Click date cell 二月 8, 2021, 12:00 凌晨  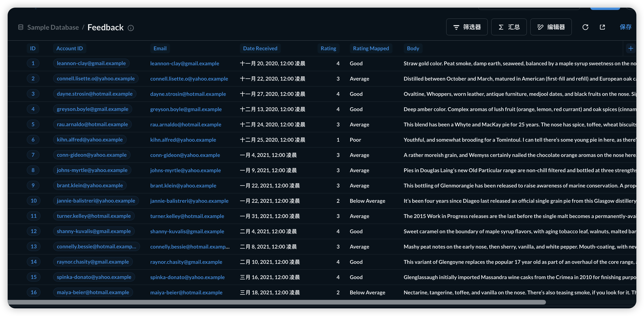click(268, 247)
